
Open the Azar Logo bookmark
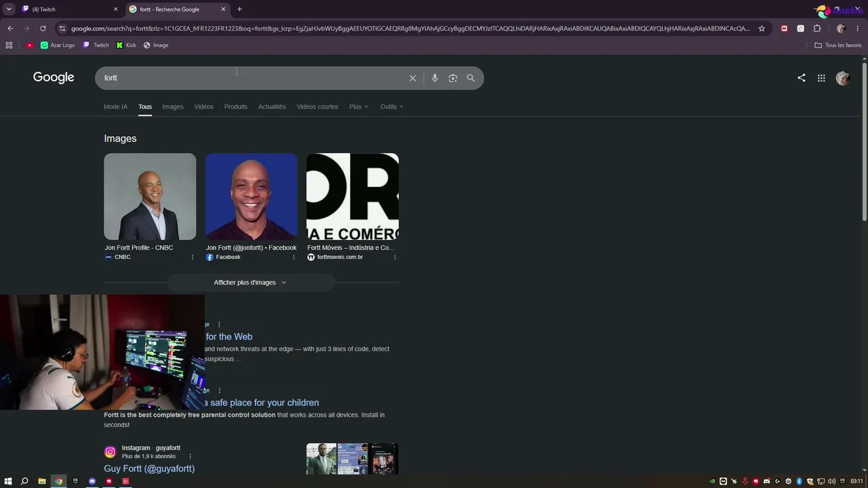click(58, 45)
